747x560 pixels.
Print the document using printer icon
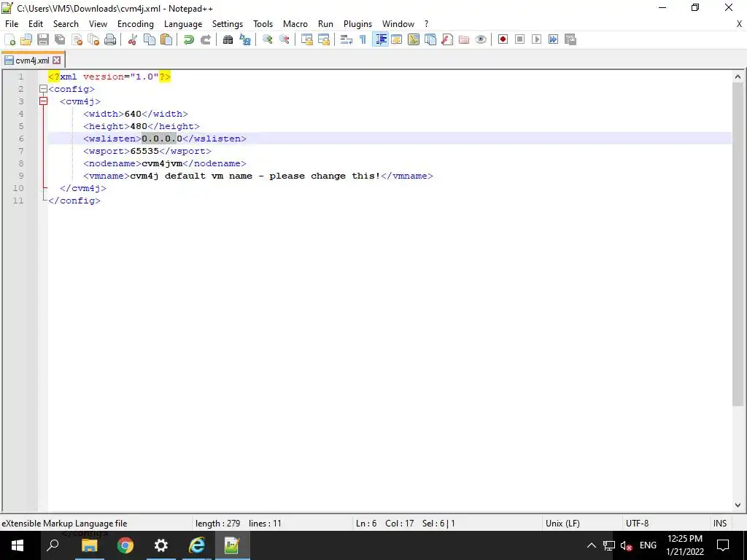tap(110, 39)
